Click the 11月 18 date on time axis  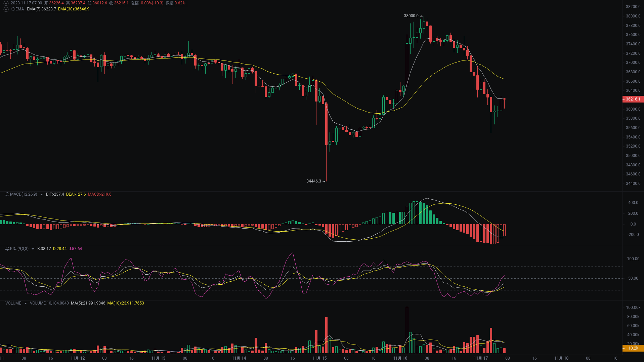coord(561,358)
